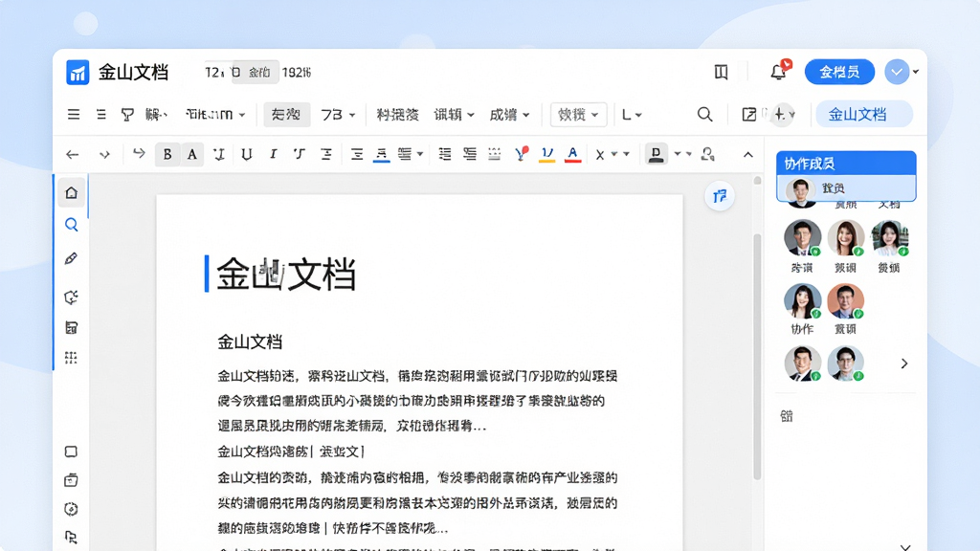
Task: Click the three-character menu item after 73
Action: point(397,115)
